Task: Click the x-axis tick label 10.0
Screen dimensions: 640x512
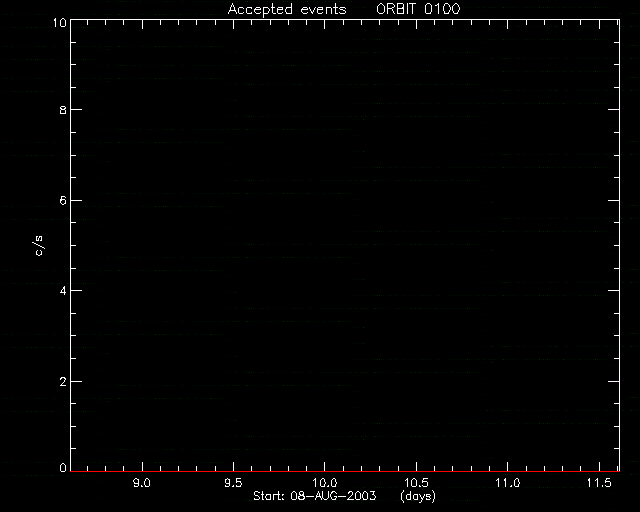Action: 324,483
